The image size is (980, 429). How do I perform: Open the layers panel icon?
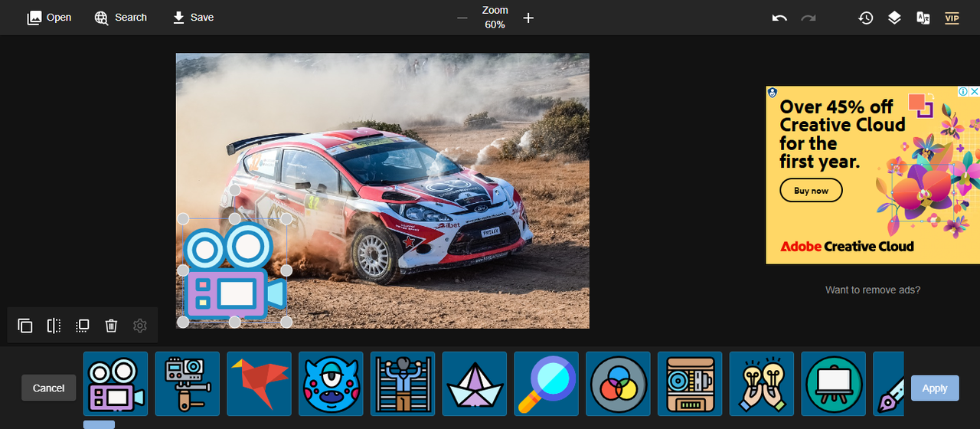click(x=894, y=18)
